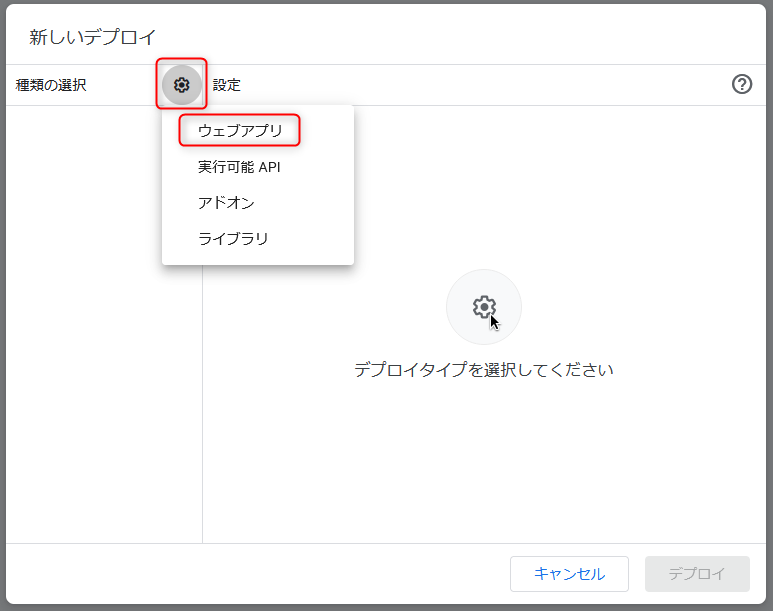Image resolution: width=773 pixels, height=611 pixels.
Task: Click the blank space right of ライブラリ in menu
Action: click(315, 239)
